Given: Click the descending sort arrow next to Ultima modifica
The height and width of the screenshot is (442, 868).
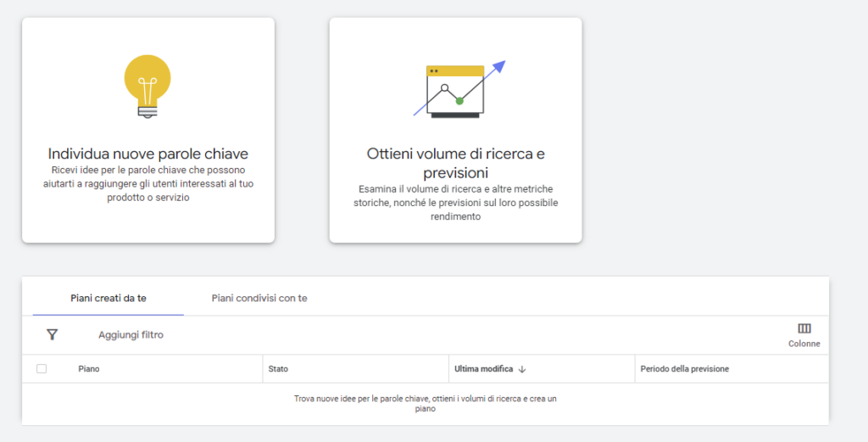Looking at the screenshot, I should pos(521,369).
